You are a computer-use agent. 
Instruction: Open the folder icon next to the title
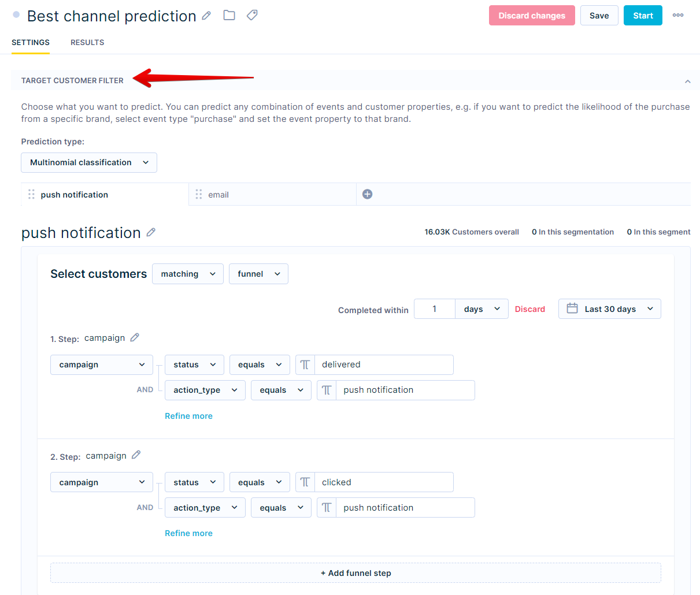pos(229,16)
